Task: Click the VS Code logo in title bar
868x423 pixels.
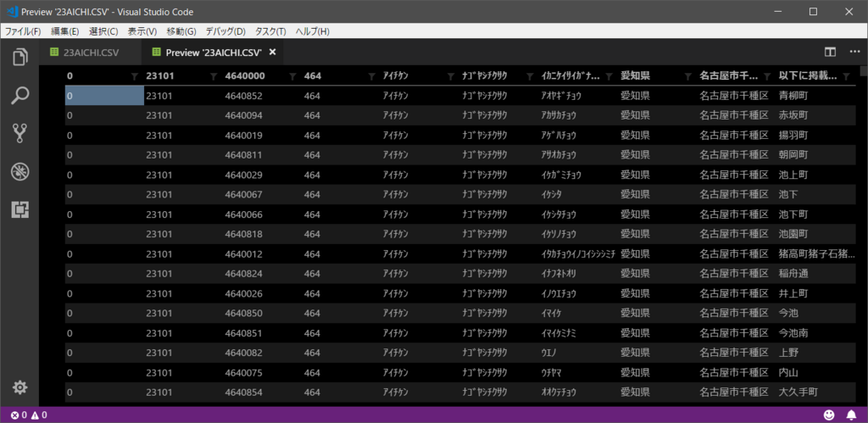Action: 12,12
